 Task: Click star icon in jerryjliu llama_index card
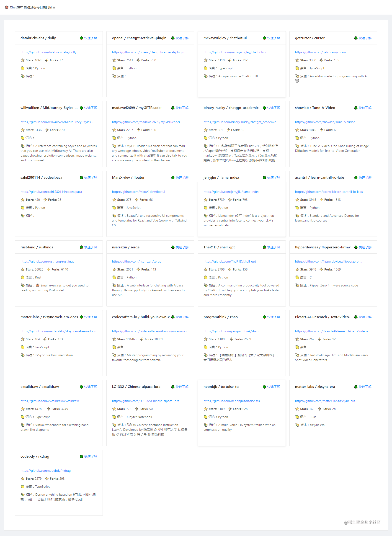pyautogui.click(x=206, y=200)
